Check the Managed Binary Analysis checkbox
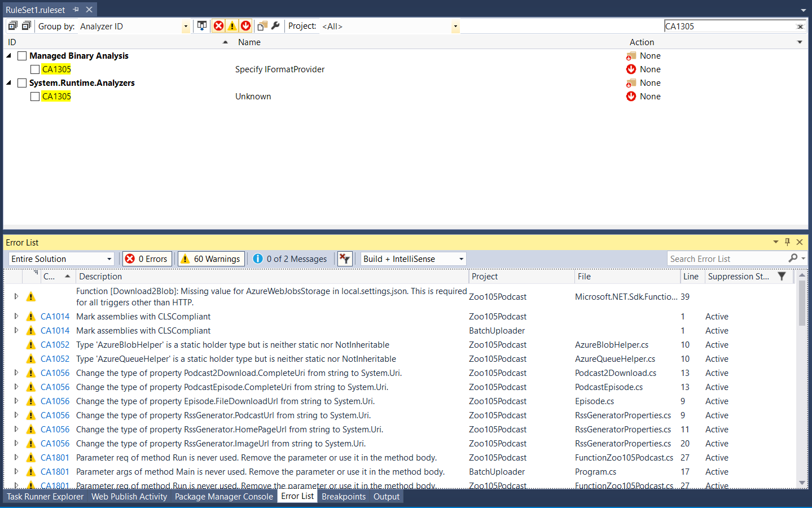This screenshot has width=812, height=508. 22,56
